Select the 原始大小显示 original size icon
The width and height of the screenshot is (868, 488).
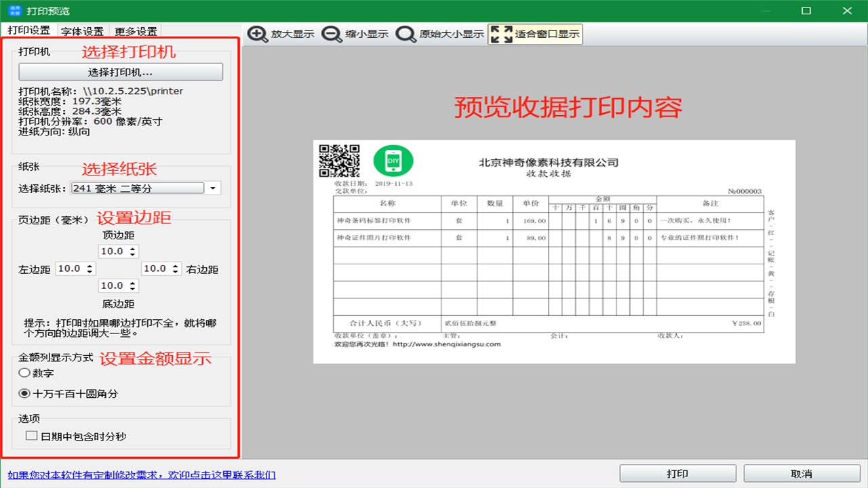tap(405, 34)
